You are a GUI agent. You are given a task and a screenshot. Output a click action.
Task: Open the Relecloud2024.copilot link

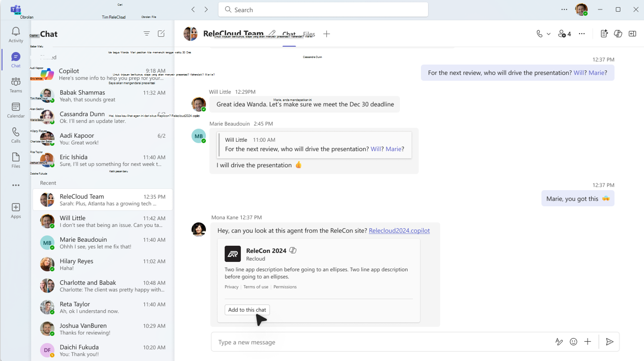click(x=399, y=231)
